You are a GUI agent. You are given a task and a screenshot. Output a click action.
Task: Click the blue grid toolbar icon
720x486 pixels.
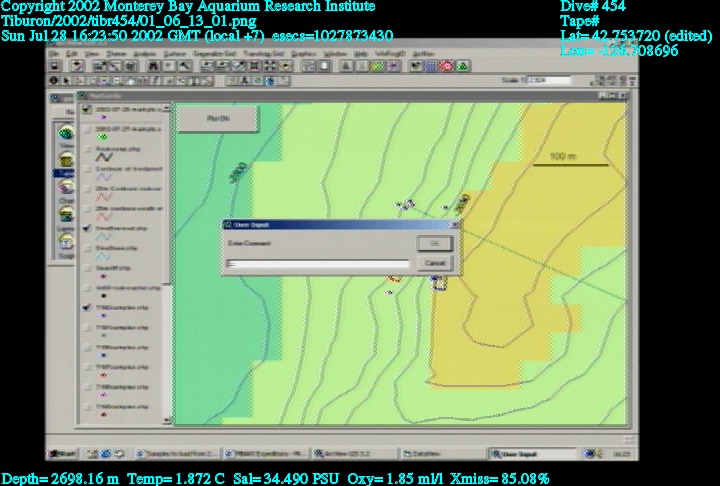tap(431, 66)
